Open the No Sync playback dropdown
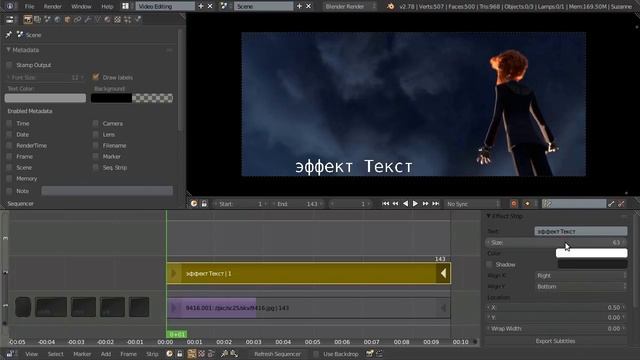640x360 pixels. [473, 204]
